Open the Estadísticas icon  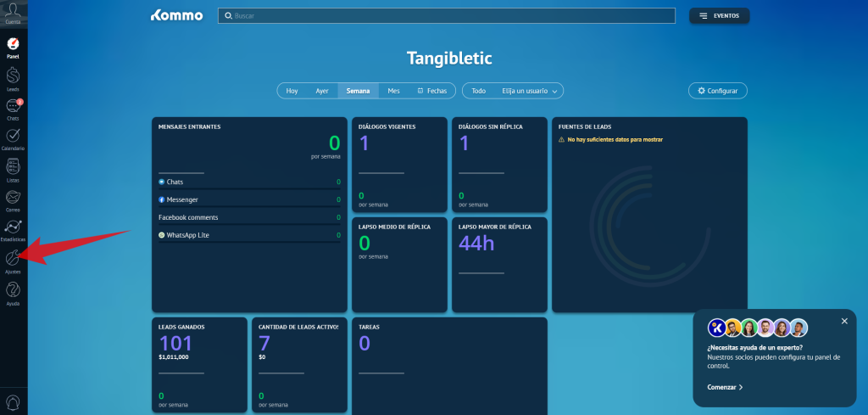point(13,227)
